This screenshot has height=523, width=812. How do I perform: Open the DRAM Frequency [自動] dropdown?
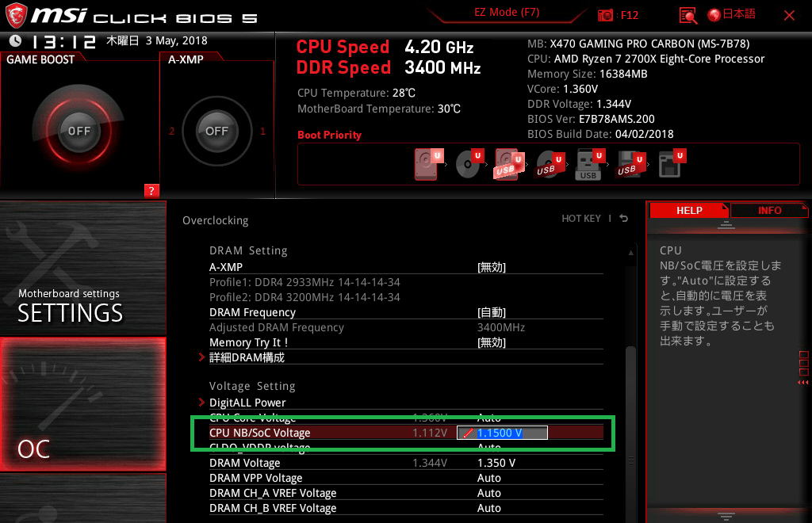[492, 312]
